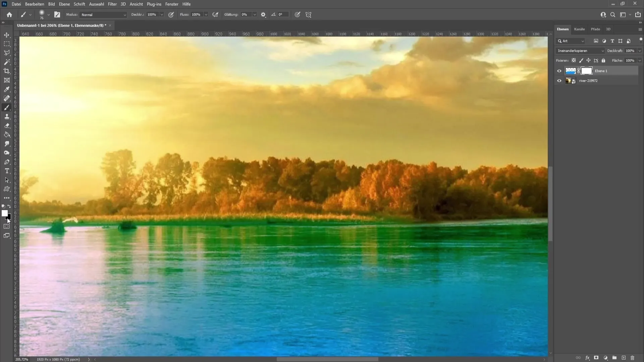The image size is (644, 362).
Task: Open the Filter menu
Action: 112,4
